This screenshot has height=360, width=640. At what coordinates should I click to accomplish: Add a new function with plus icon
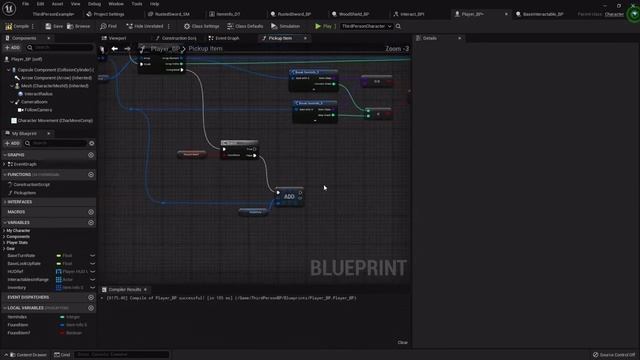[91, 175]
